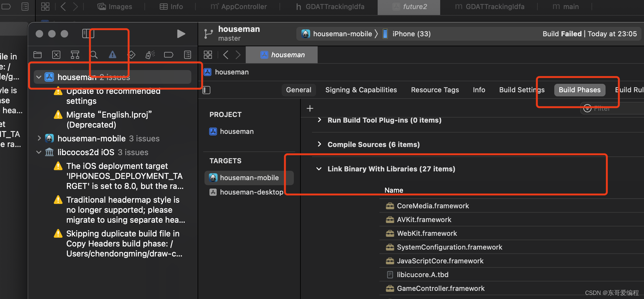Select Traditional headermap style warning
The height and width of the screenshot is (299, 644).
[126, 210]
